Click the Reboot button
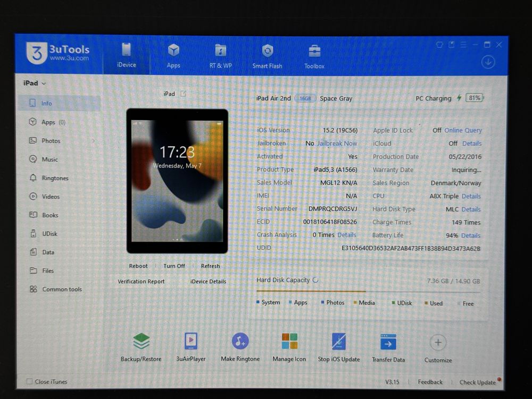532x399 pixels. coord(138,266)
